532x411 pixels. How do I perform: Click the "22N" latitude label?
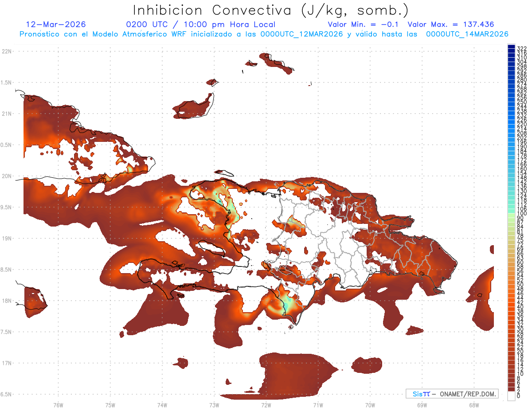(x=6, y=51)
